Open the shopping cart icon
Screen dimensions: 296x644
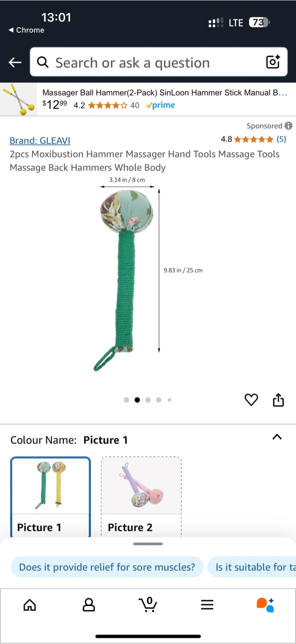tap(148, 605)
